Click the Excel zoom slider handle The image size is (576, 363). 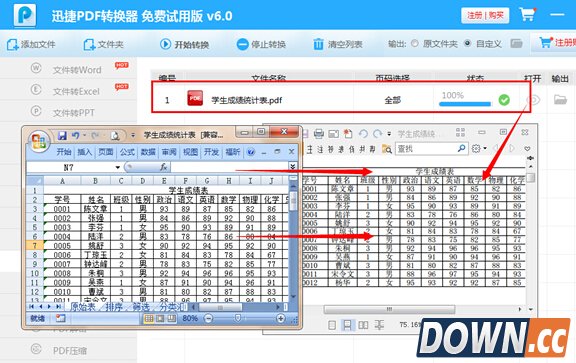click(238, 318)
